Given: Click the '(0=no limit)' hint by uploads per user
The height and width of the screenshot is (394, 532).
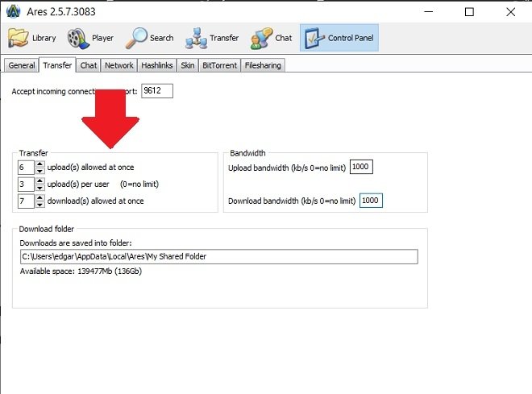Looking at the screenshot, I should pyautogui.click(x=139, y=185).
